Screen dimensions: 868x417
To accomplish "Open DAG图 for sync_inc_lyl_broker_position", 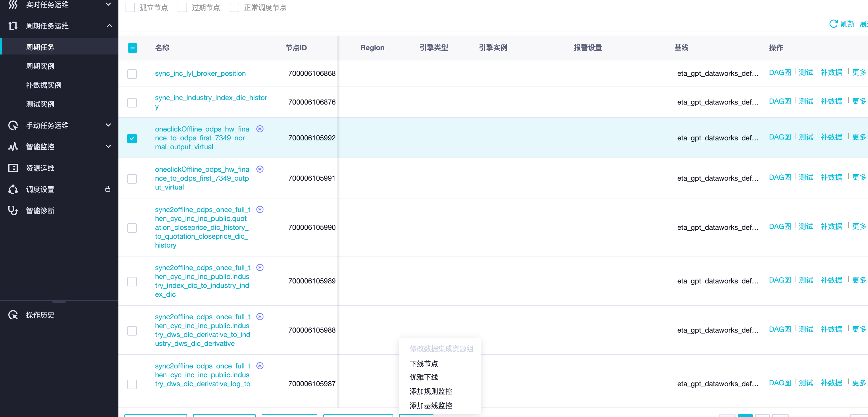I will tap(780, 73).
